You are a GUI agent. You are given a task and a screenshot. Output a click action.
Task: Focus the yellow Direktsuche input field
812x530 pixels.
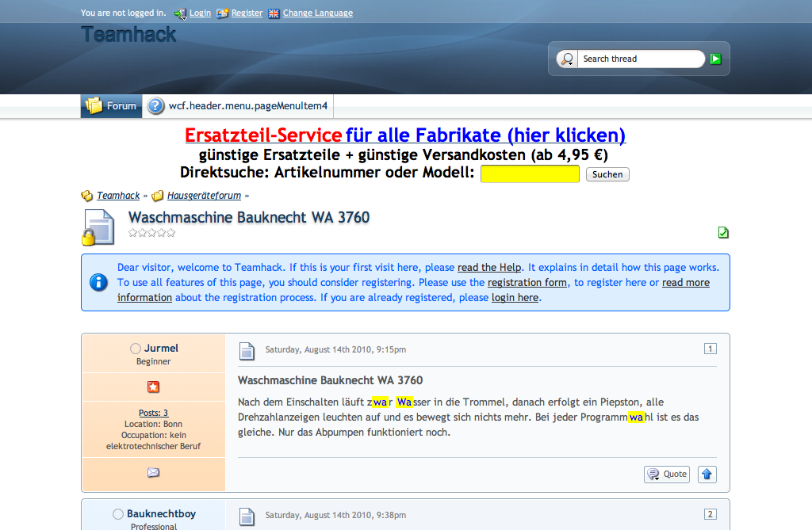(530, 174)
